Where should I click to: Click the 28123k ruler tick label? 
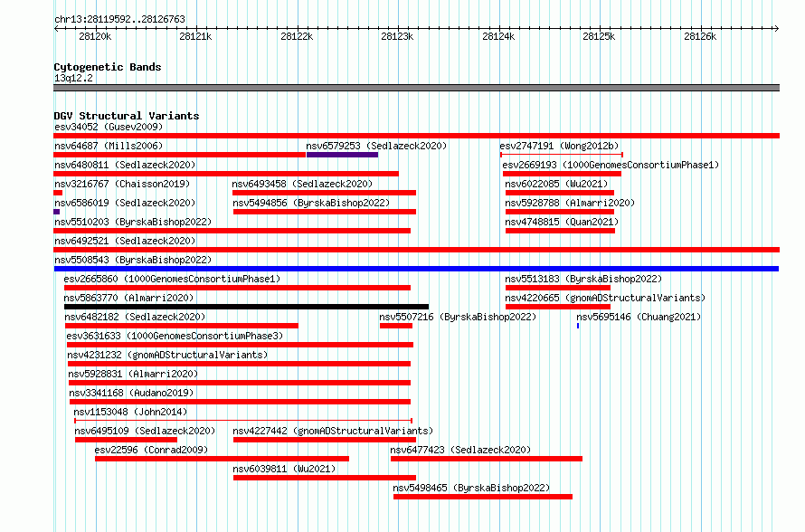[397, 36]
